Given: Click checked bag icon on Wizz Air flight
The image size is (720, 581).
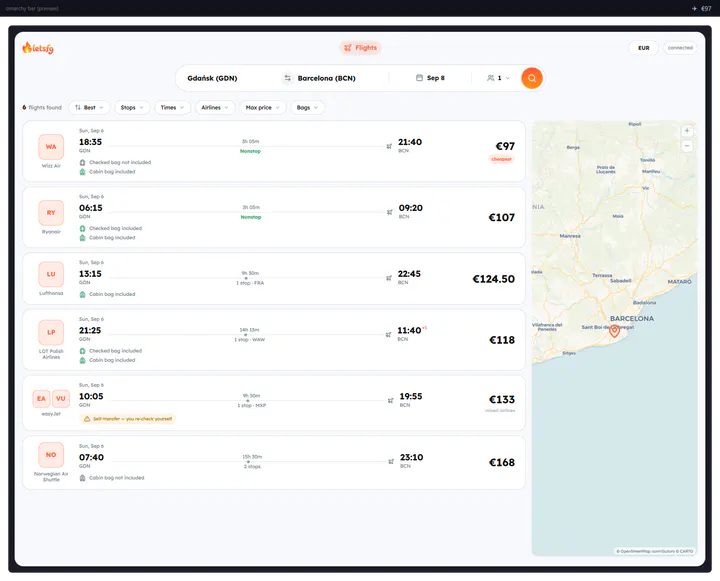Looking at the screenshot, I should pos(83,163).
